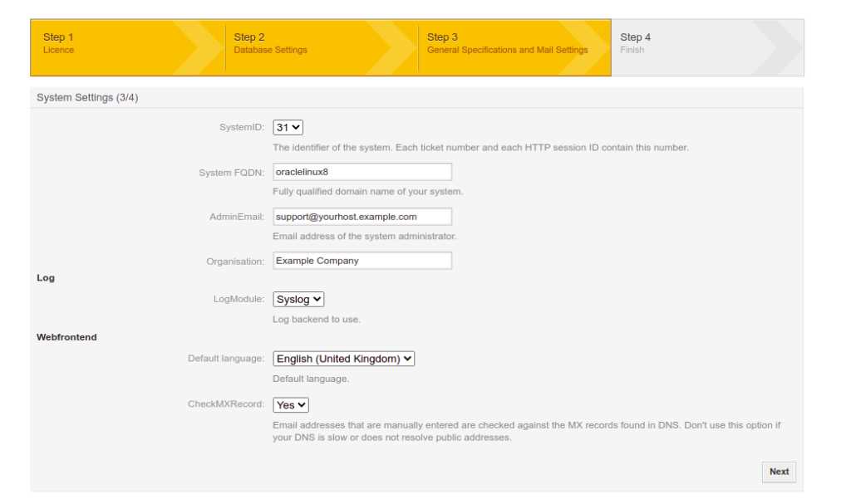Click the Next button
The height and width of the screenshot is (504, 851).
779,472
